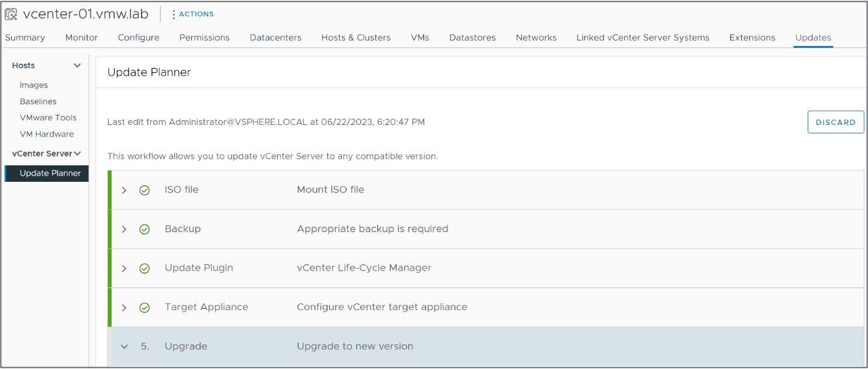Collapse the Upgrade step
This screenshot has height=369, width=868.
124,346
